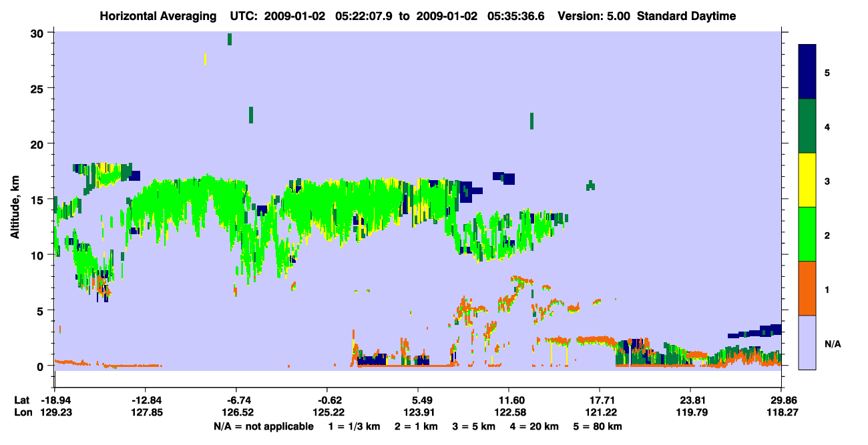Click the 5 km altitude tick label
868x445 pixels.
click(x=41, y=310)
